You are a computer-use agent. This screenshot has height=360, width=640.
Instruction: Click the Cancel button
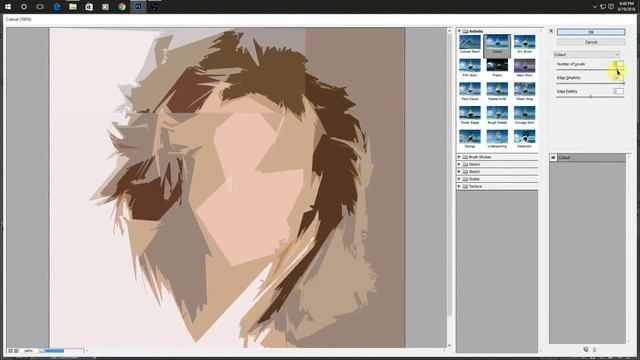[x=591, y=42]
